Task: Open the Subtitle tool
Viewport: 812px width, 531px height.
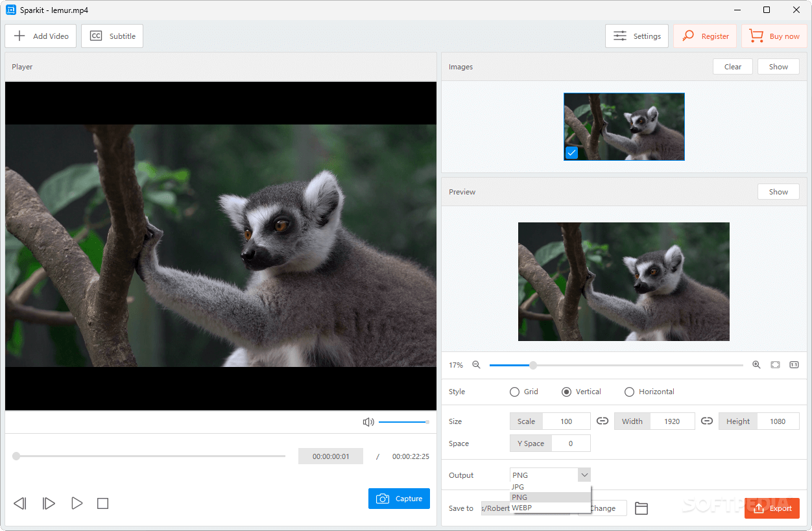Action: coord(112,36)
